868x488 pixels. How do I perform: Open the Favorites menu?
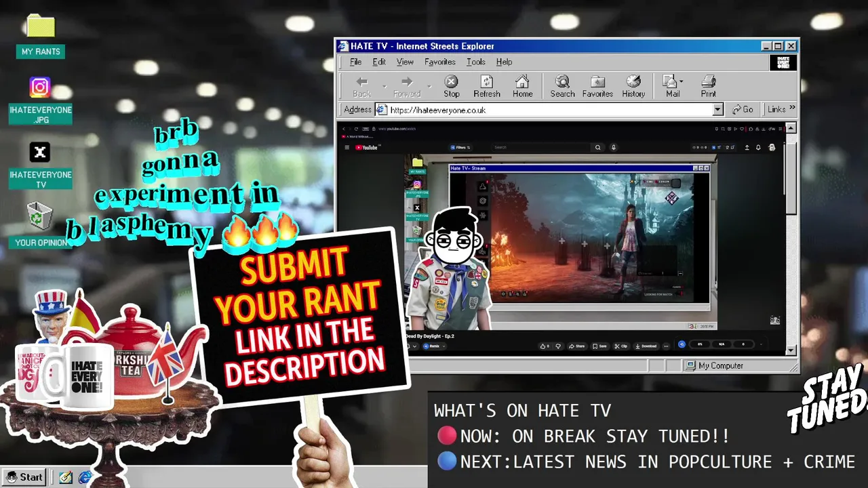pos(440,62)
